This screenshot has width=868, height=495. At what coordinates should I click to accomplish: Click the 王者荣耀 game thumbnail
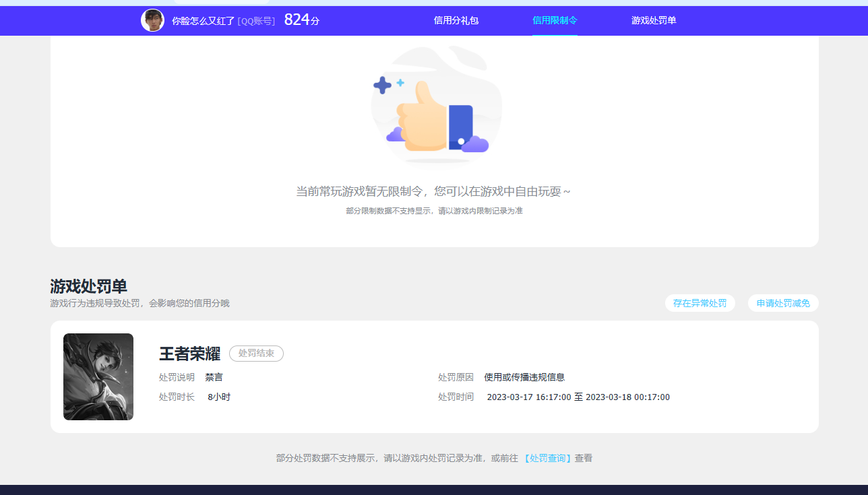(98, 376)
